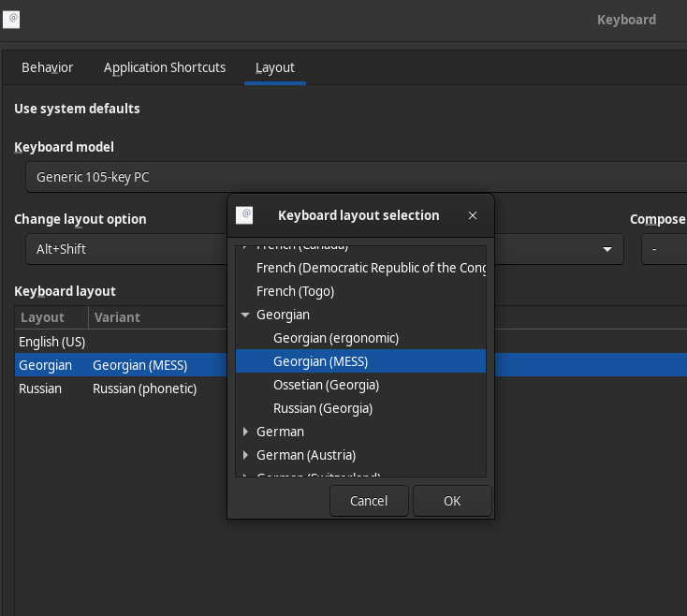Click the Cancel button
Image resolution: width=687 pixels, height=616 pixels.
369,501
